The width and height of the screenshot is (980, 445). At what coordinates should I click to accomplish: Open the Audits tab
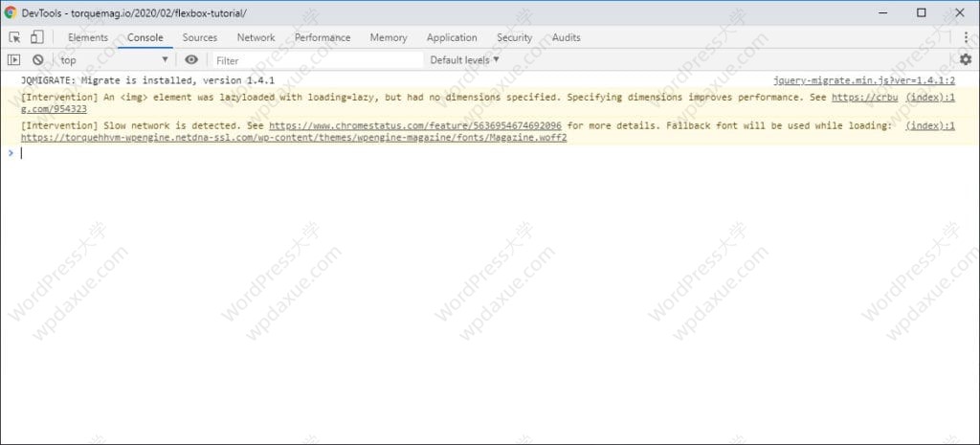tap(567, 37)
